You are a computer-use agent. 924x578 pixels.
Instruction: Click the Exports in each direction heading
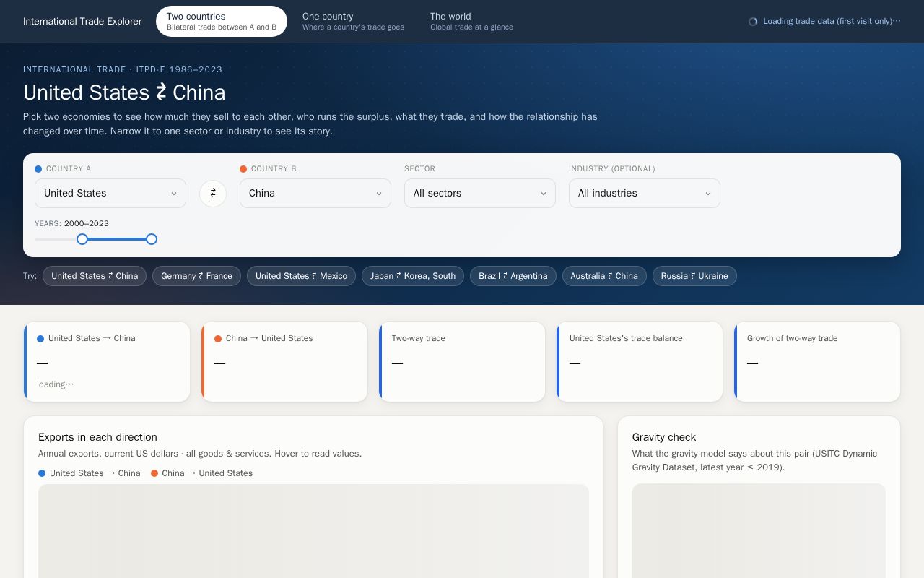pos(97,437)
